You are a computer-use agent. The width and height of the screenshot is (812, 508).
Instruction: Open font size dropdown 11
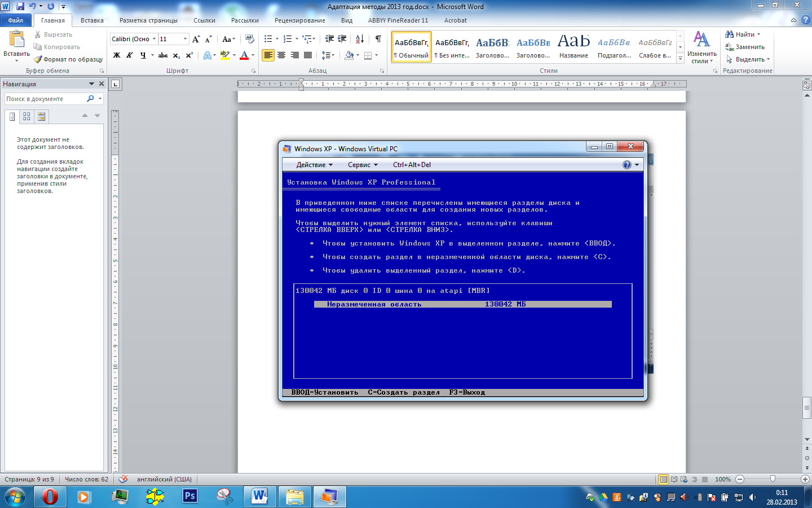[x=185, y=39]
